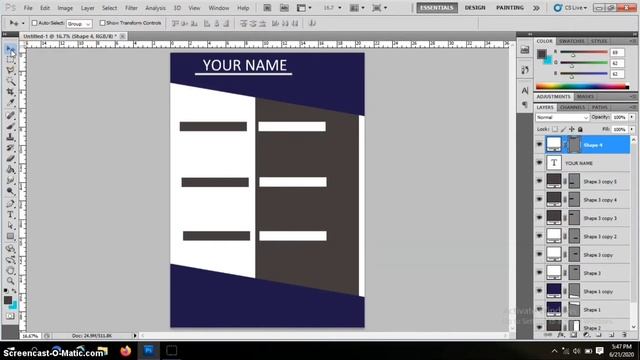Open the status bar info arrow

(x=135, y=336)
